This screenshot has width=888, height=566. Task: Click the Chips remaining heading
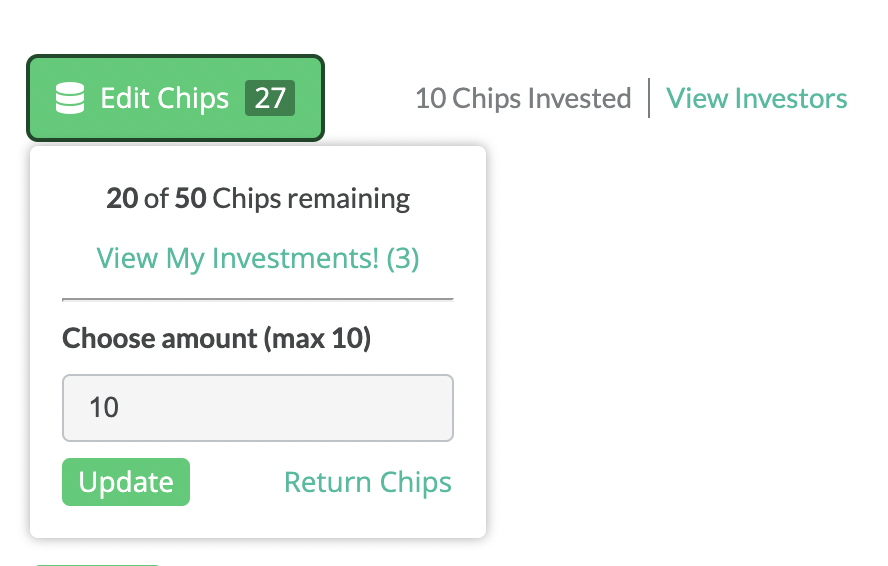point(258,199)
